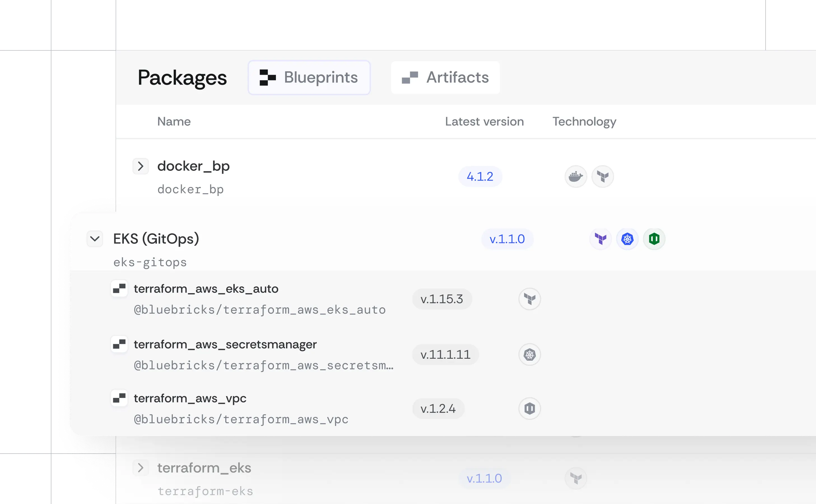
Task: Open version badge 4.1.2
Action: pyautogui.click(x=480, y=176)
